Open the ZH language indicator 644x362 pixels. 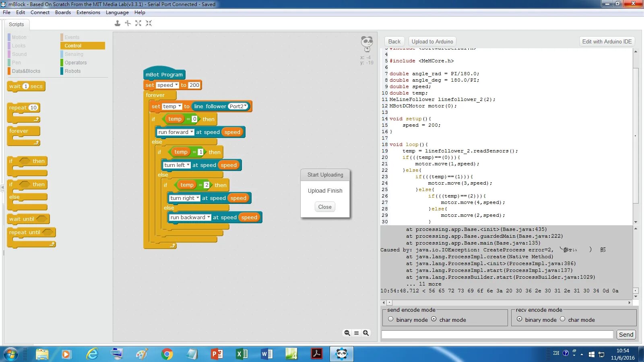[x=556, y=353]
